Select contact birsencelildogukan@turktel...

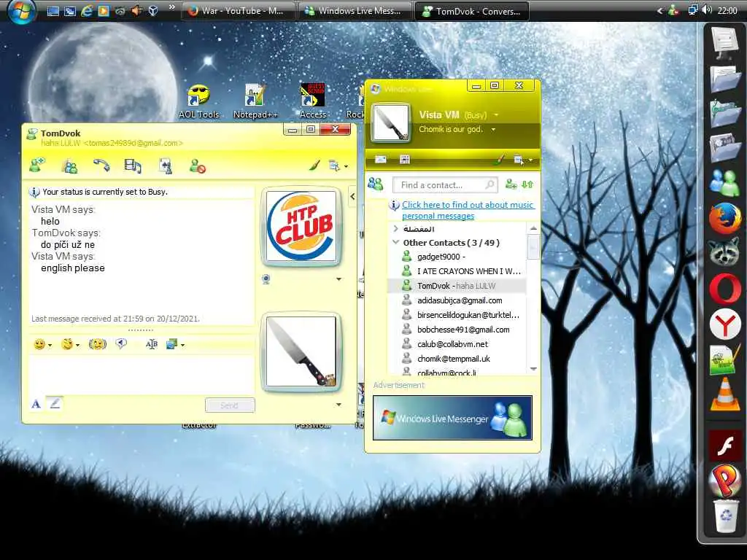coord(461,315)
